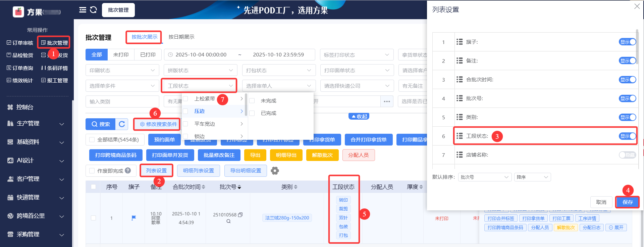The width and height of the screenshot is (644, 247).
Task: Click the ellipsis button in the search filters
Action: tap(387, 101)
